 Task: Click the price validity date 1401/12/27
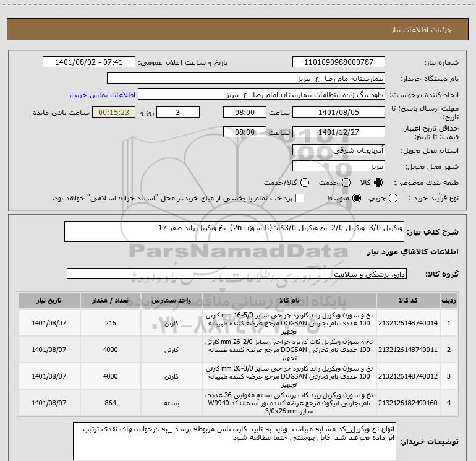(x=339, y=132)
